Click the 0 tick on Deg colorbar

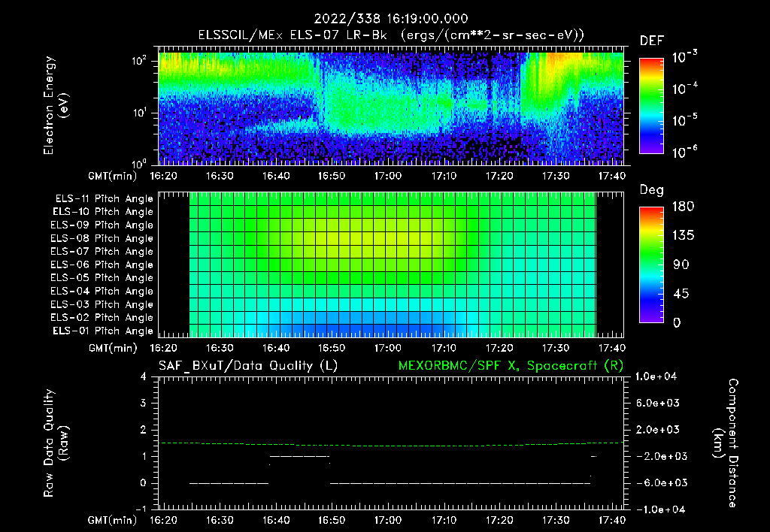[x=677, y=323]
